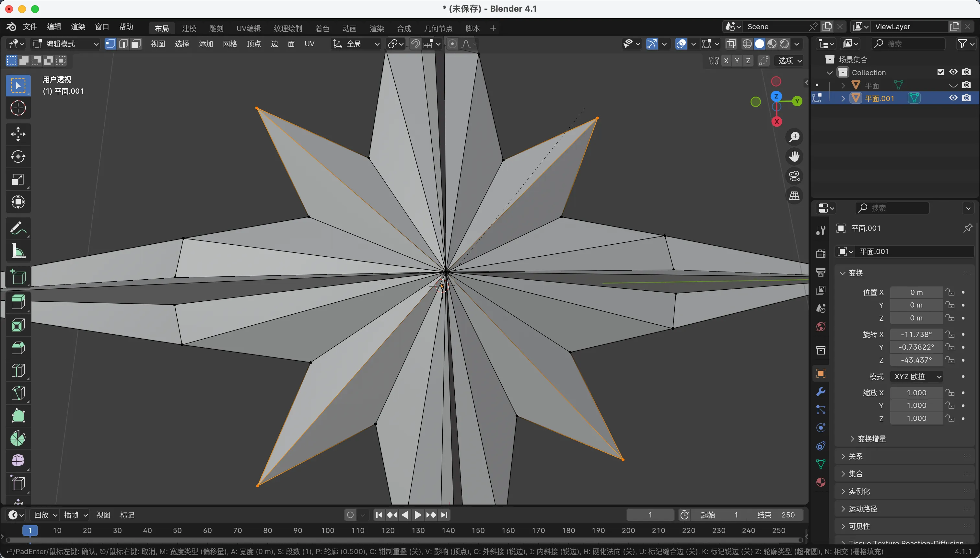Open the 选项 options button
Screen dimensions: 980x558
[789, 61]
